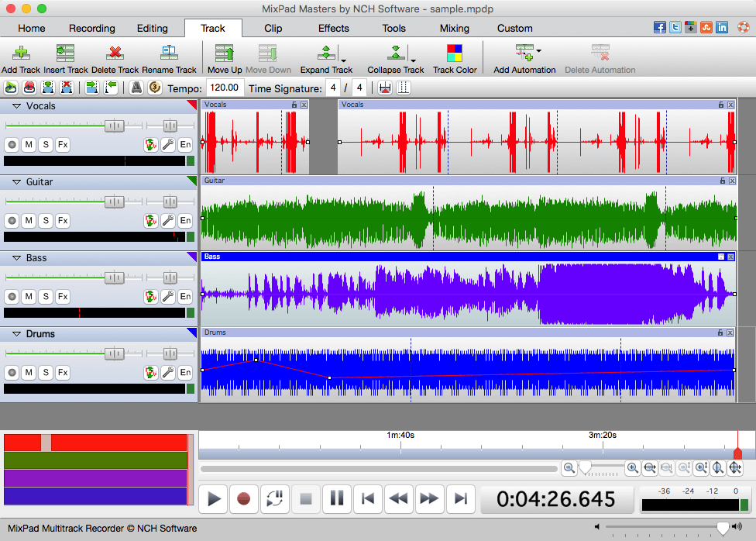
Task: Click the Move Up icon
Action: coord(224,53)
